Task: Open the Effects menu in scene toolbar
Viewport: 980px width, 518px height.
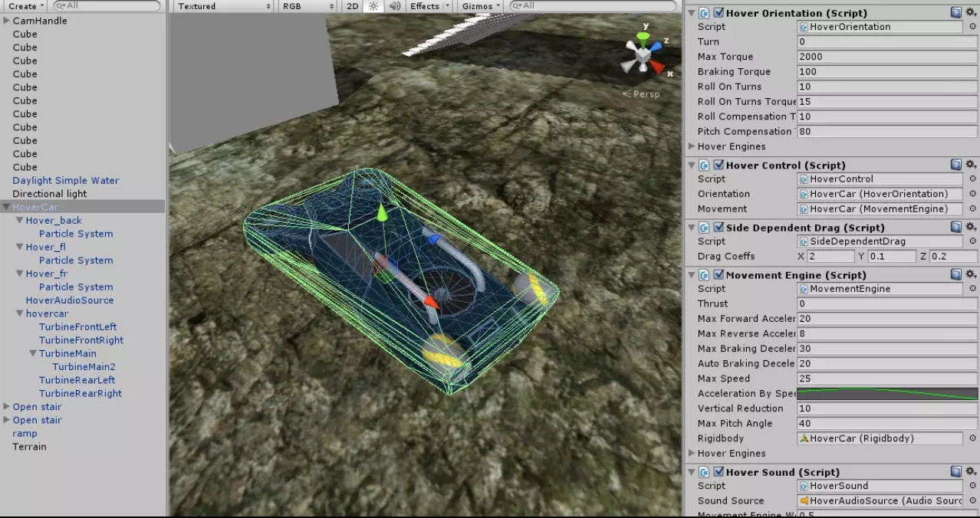Action: point(428,6)
